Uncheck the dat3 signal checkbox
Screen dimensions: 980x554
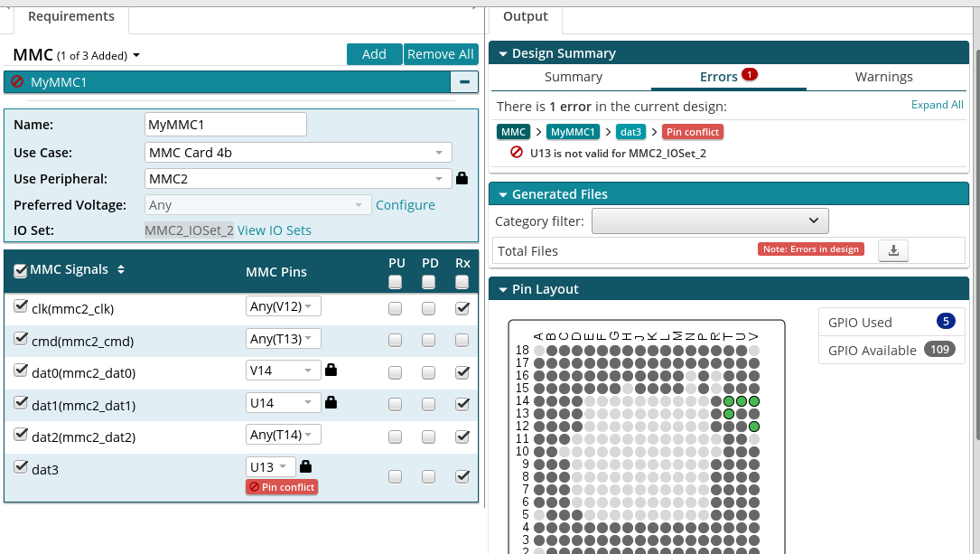coord(21,466)
